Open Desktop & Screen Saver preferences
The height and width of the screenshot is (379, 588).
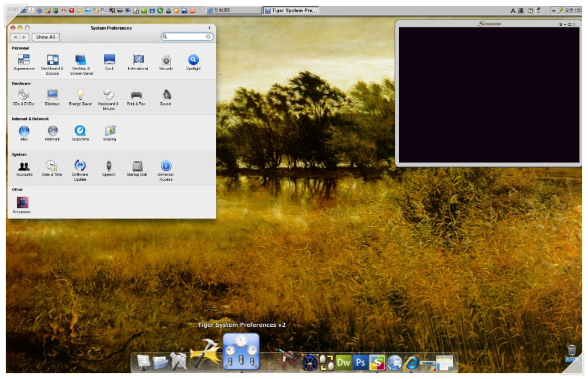(x=81, y=60)
